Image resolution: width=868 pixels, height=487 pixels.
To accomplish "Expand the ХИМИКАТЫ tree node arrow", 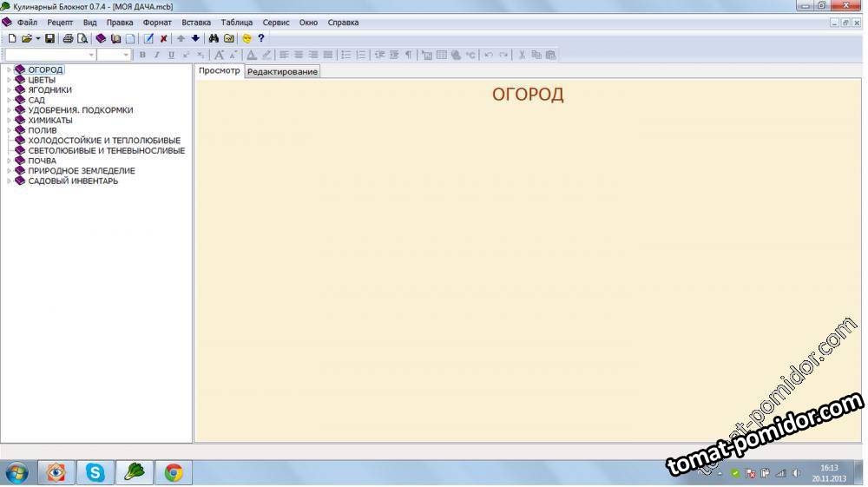I will point(9,120).
